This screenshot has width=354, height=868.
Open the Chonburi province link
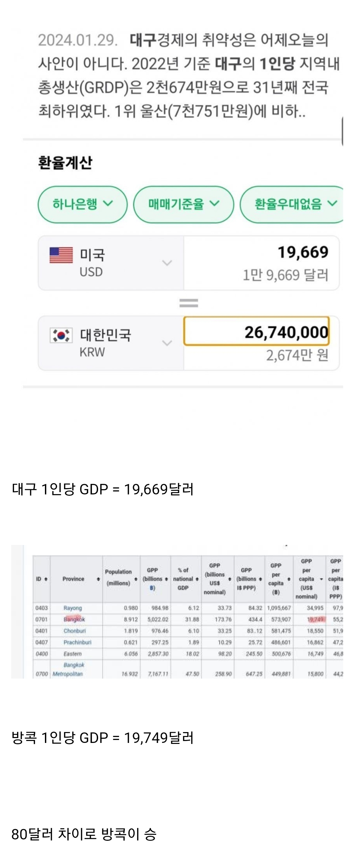pos(74,631)
